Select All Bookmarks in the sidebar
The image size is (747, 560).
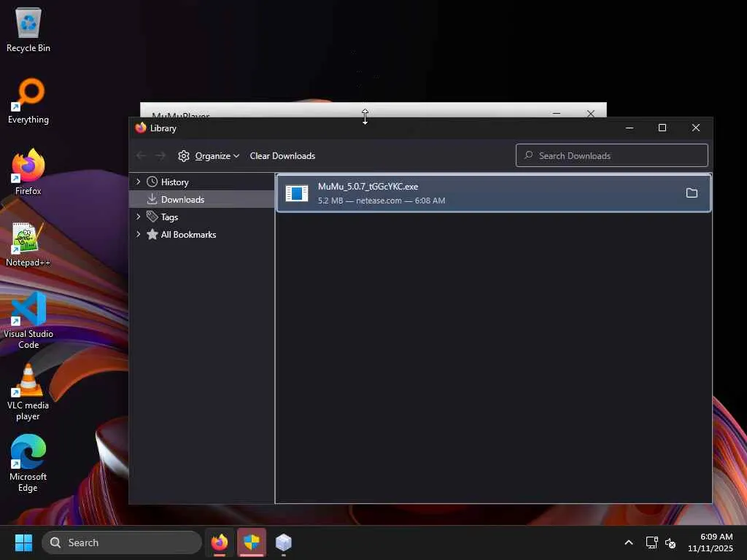pos(202,234)
